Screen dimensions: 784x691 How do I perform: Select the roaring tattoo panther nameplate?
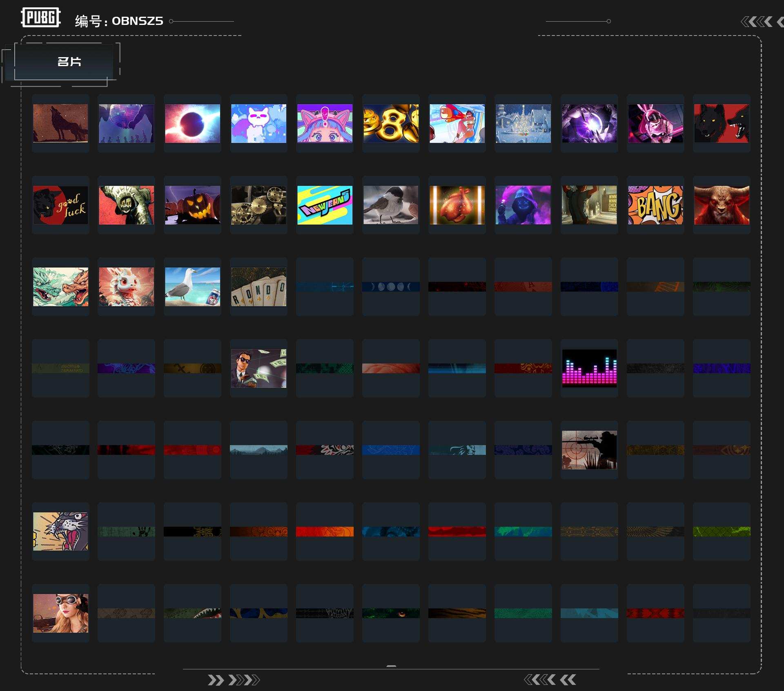(x=60, y=531)
